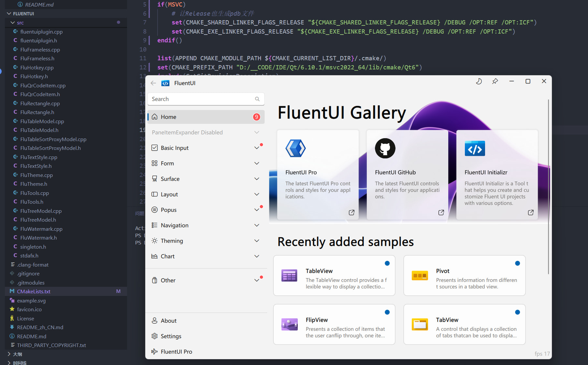Click the Layout panel icon
This screenshot has height=365, width=588.
155,194
